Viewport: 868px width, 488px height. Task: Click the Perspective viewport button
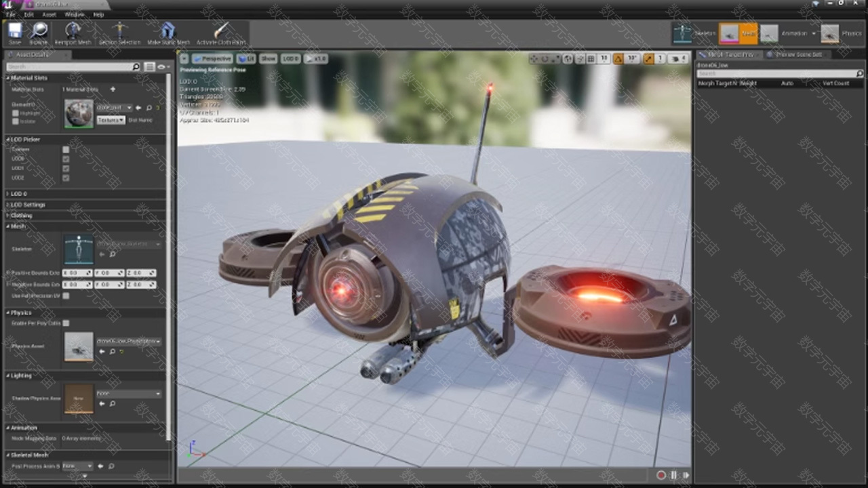pos(212,59)
